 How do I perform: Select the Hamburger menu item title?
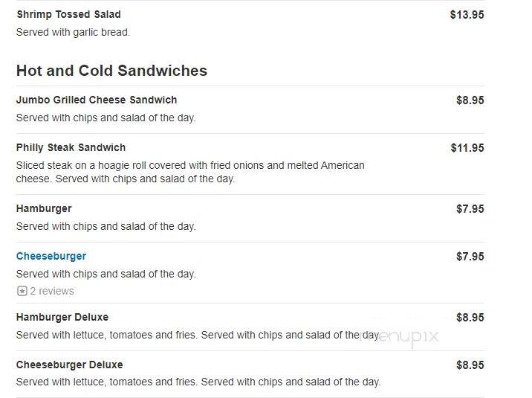point(44,208)
